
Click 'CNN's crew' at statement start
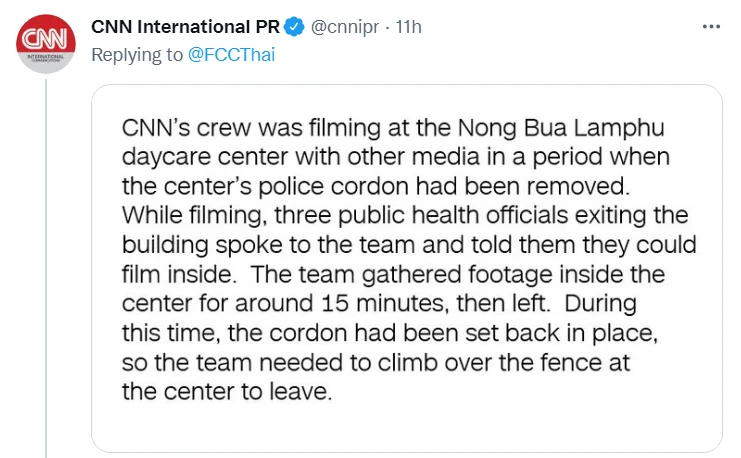point(186,128)
